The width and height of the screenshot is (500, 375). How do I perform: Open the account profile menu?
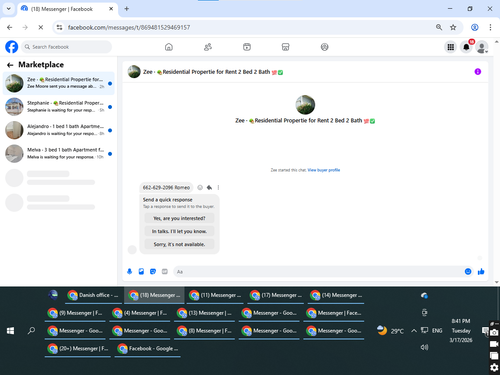tap(482, 47)
